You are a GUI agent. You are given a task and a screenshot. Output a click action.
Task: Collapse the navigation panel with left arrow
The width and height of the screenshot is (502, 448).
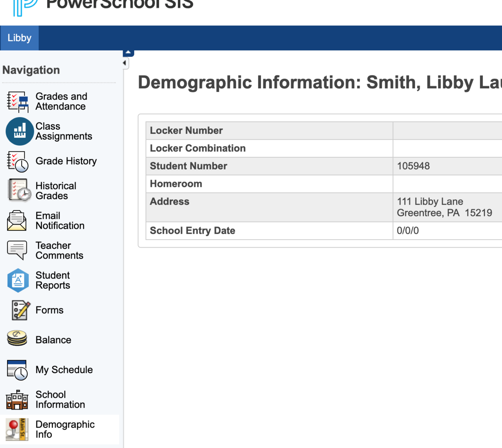pyautogui.click(x=125, y=63)
